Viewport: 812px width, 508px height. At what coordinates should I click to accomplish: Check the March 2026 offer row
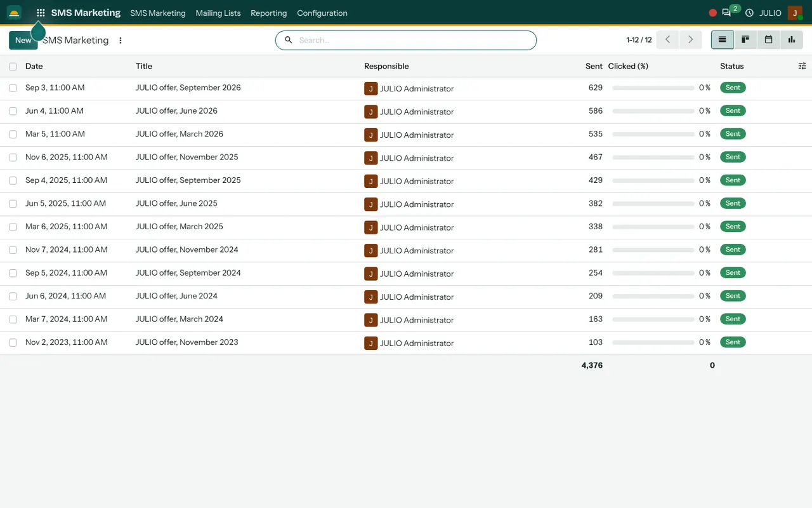[13, 135]
